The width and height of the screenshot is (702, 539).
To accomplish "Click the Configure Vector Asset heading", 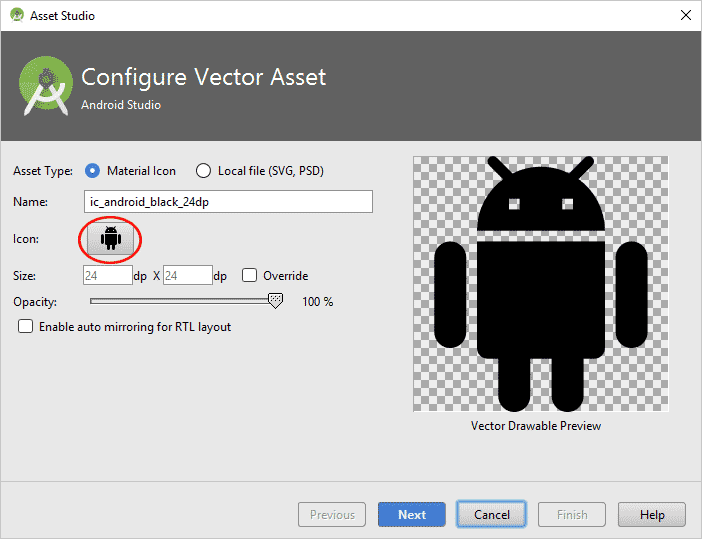I will coord(204,77).
